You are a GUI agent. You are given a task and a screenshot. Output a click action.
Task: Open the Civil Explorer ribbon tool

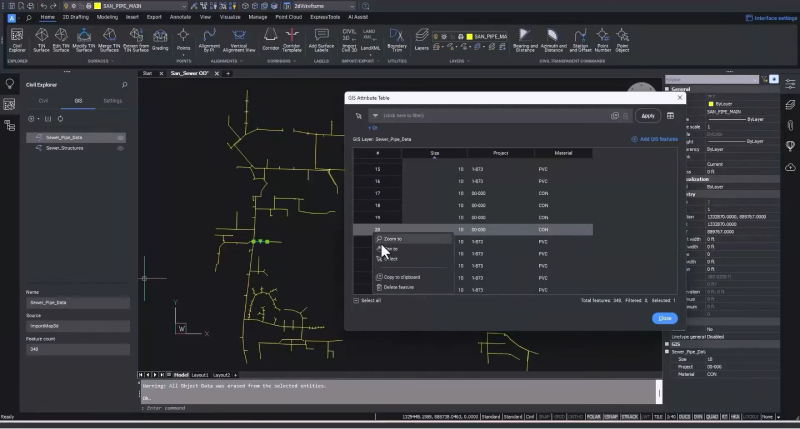pos(17,40)
